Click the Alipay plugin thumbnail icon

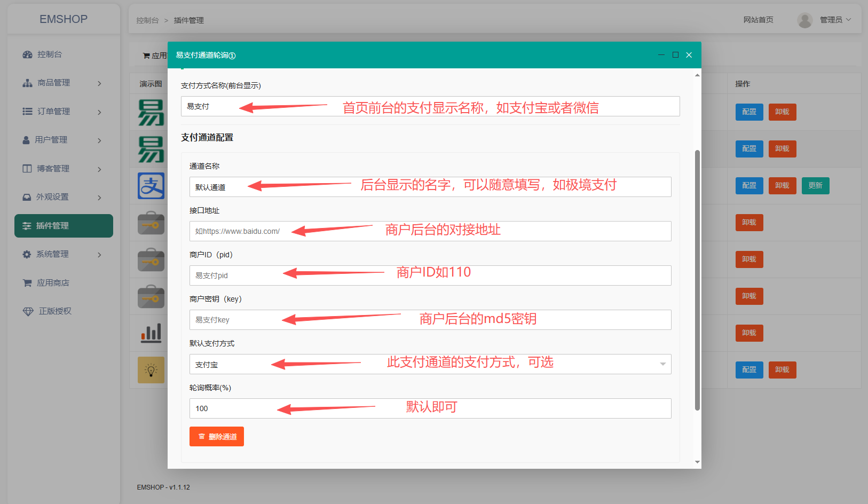[x=151, y=186]
